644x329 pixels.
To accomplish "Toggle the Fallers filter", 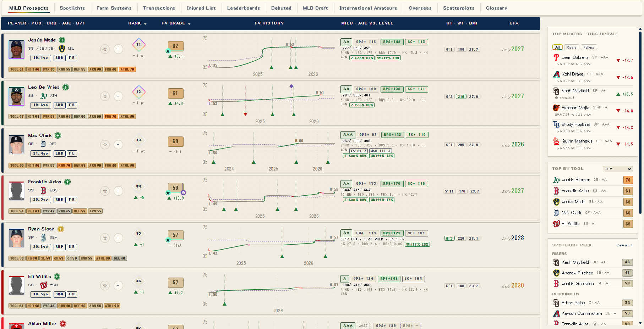I will click(x=589, y=48).
